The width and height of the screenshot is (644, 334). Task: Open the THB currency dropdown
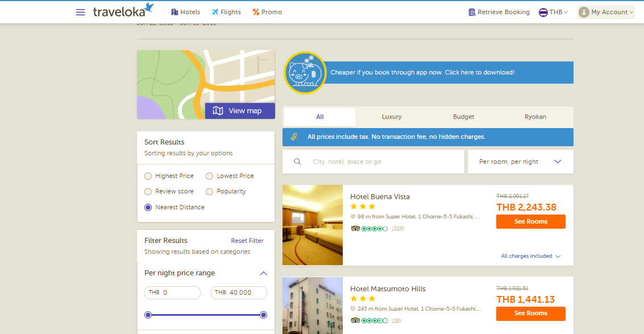pos(553,13)
